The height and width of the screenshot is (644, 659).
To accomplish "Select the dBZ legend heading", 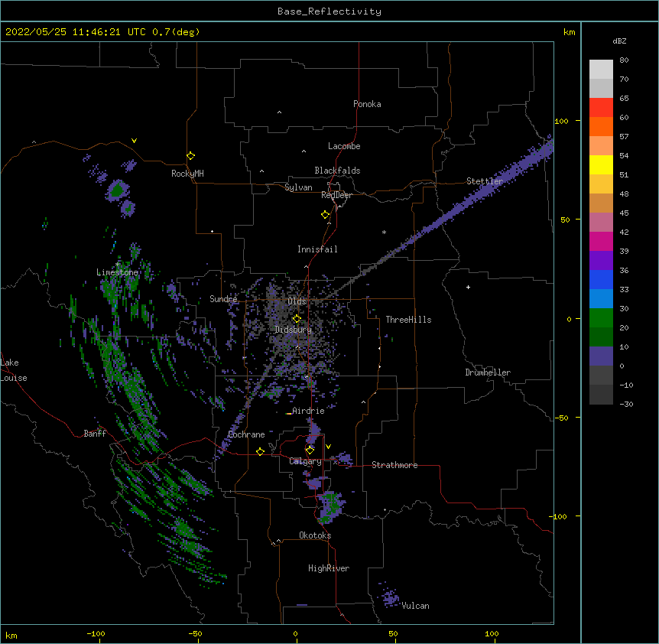I will [619, 41].
